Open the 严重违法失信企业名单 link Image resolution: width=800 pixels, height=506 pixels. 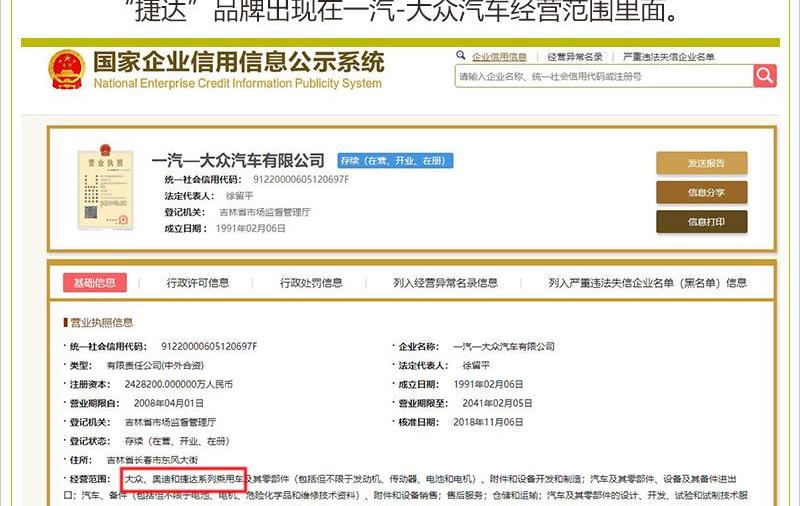coord(668,57)
